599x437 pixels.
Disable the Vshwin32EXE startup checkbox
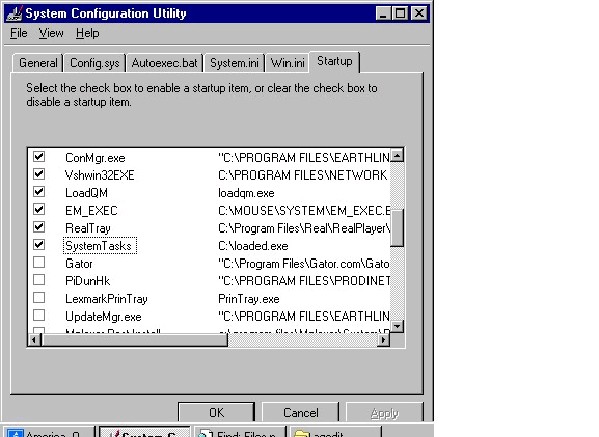pyautogui.click(x=39, y=174)
